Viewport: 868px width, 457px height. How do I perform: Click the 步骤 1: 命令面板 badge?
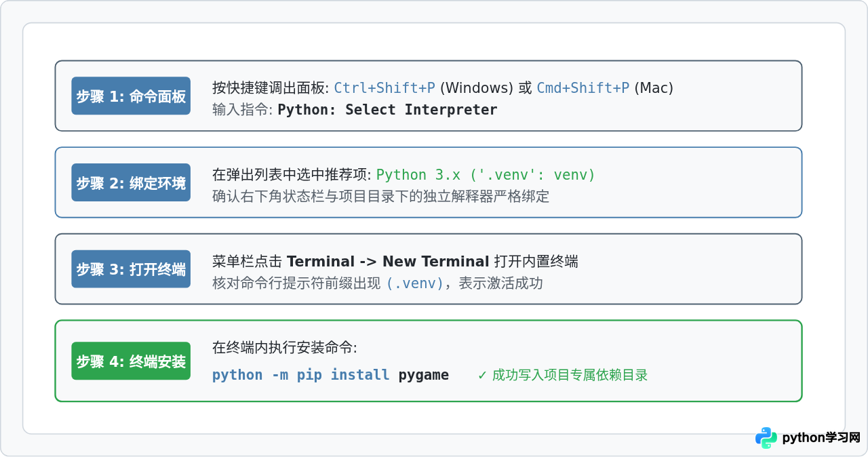[131, 96]
